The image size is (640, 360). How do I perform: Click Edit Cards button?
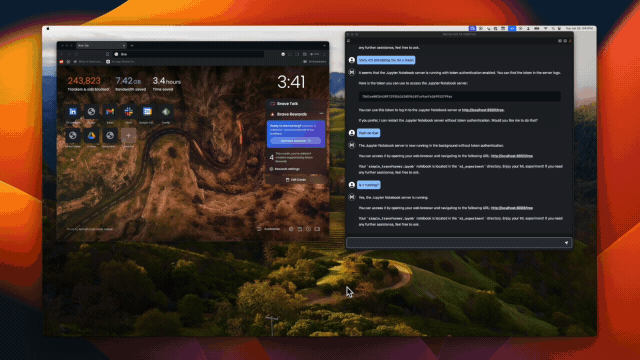point(296,180)
